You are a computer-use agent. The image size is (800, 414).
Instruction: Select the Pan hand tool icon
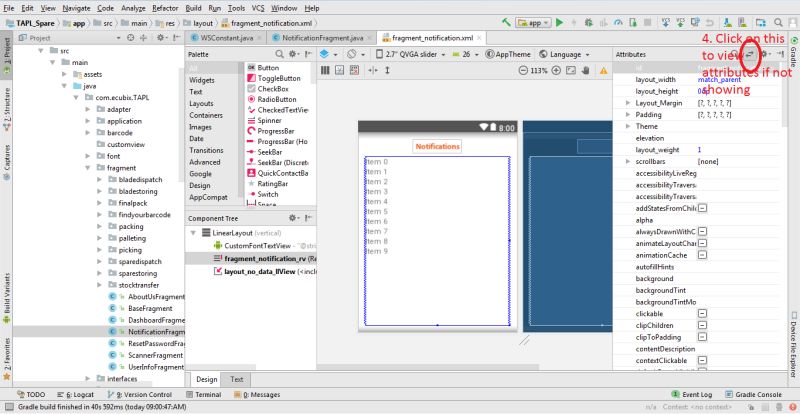pyautogui.click(x=586, y=70)
